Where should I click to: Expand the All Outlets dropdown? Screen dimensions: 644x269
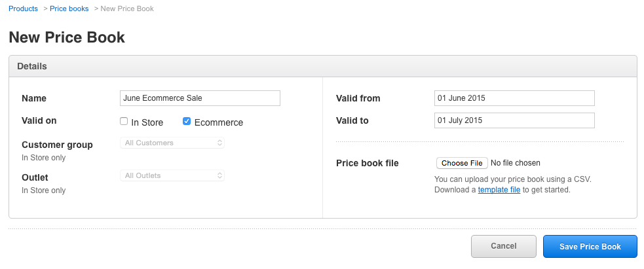point(172,175)
